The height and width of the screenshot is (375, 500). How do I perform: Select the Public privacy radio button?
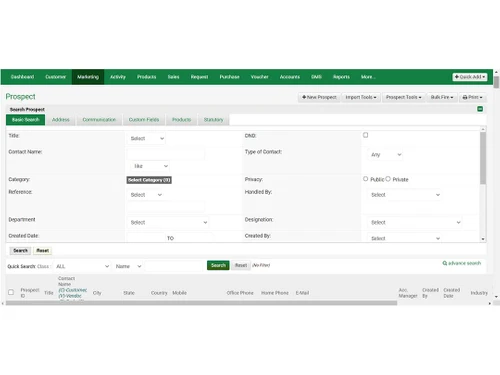pos(366,179)
